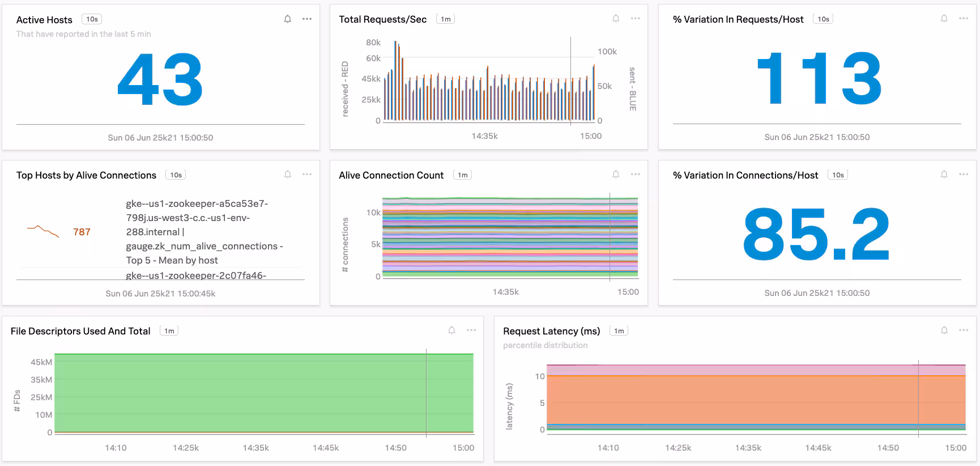This screenshot has width=980, height=466.
Task: Click the Request Latency (ms) chart title
Action: point(551,331)
